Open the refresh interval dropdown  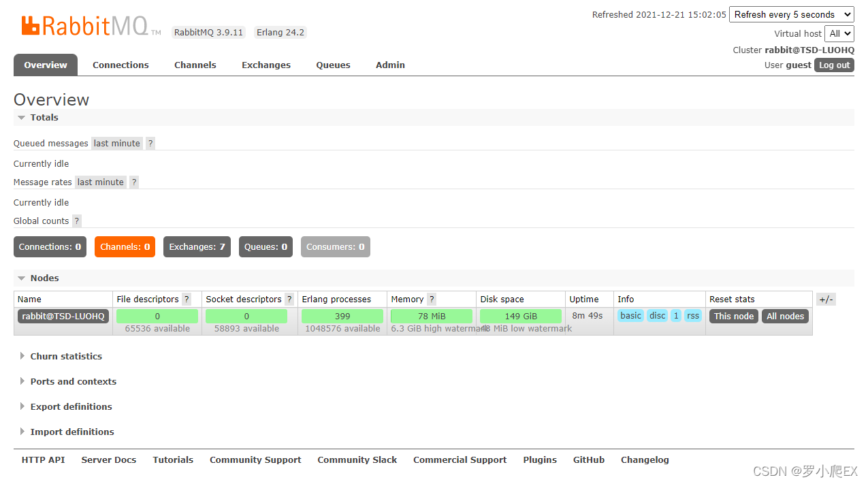pyautogui.click(x=792, y=14)
